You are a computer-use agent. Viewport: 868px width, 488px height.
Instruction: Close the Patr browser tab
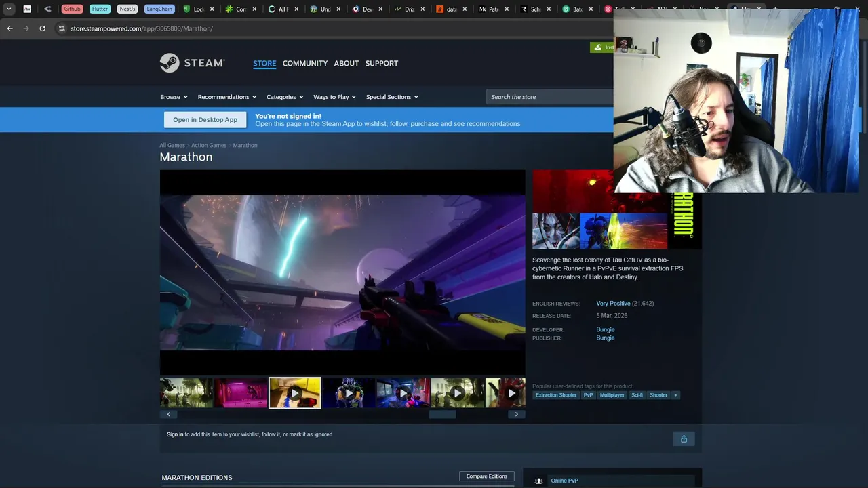(507, 9)
